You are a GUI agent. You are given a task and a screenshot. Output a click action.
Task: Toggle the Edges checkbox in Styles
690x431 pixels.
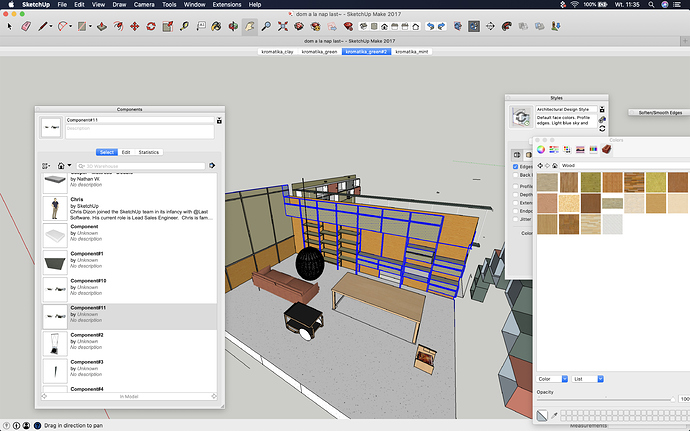(x=515, y=167)
